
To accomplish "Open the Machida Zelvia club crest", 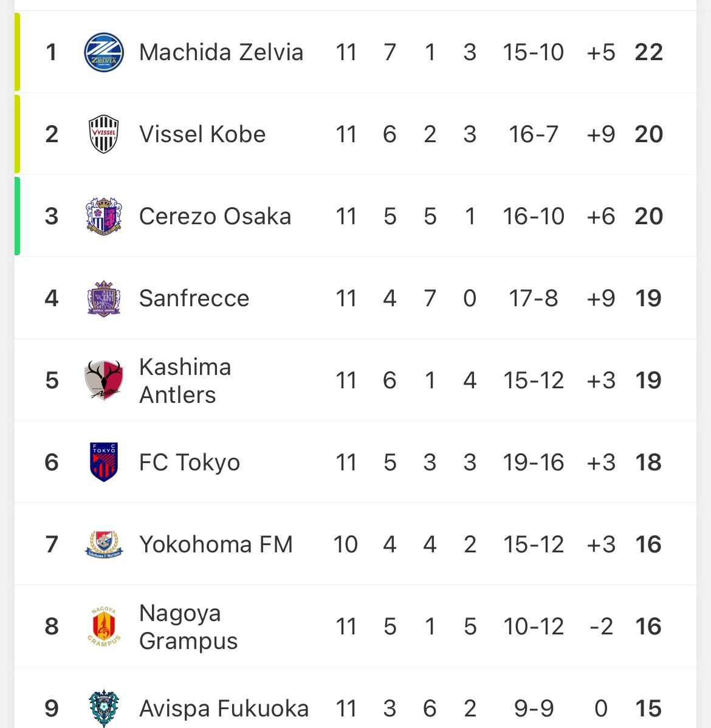I will [x=103, y=52].
